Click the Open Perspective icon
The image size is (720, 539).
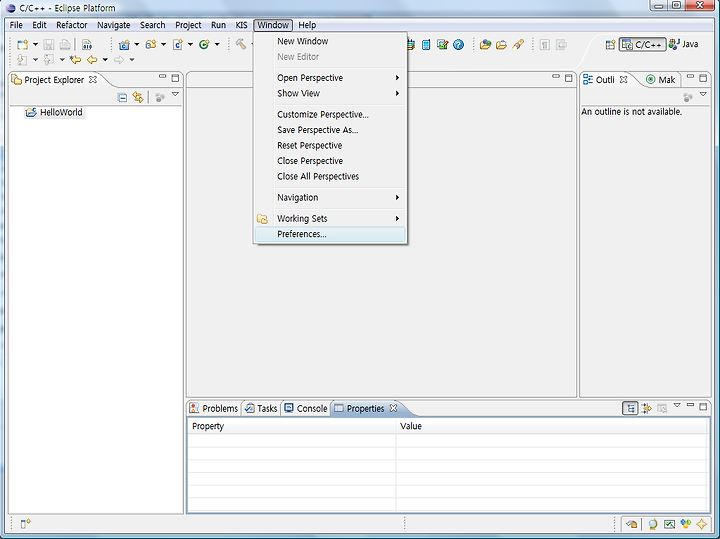(x=610, y=45)
